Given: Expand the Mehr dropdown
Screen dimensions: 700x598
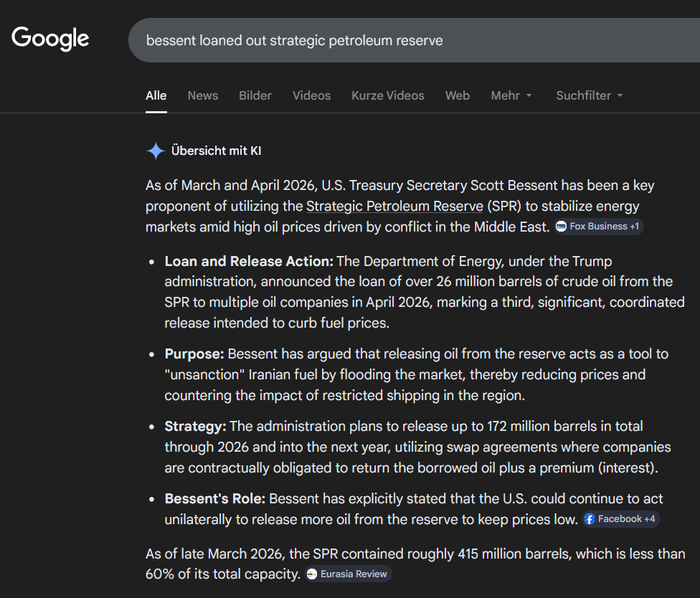Looking at the screenshot, I should [511, 95].
